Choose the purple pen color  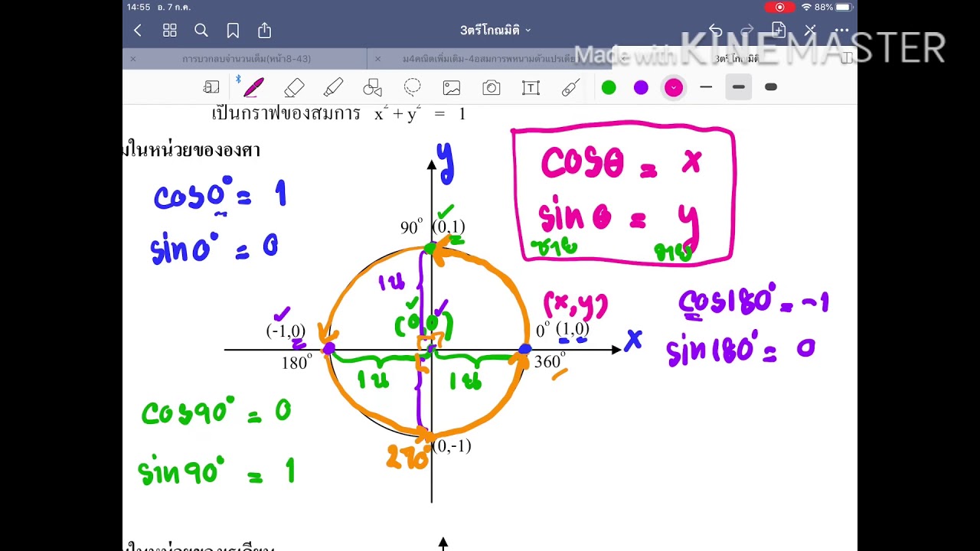point(641,87)
